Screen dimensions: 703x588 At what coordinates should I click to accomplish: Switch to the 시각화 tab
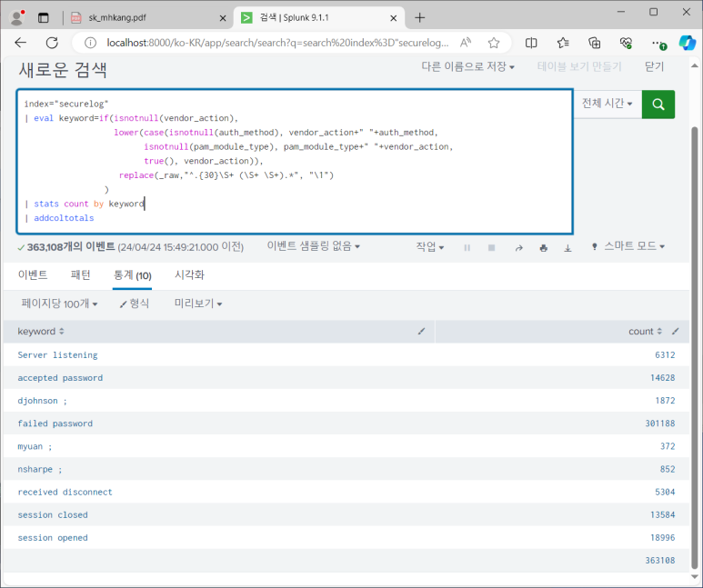coord(189,274)
